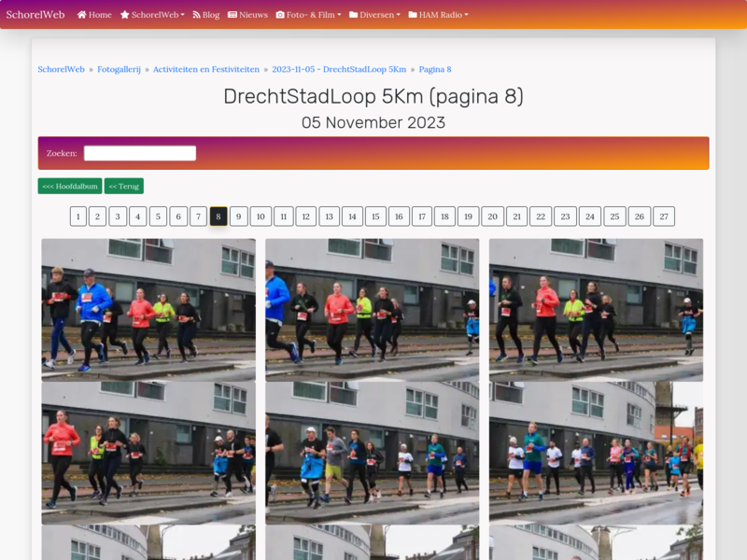747x560 pixels.
Task: Open 2023-11-05 - DrechtStadLoop 5Km breadcrumb
Action: coord(339,69)
